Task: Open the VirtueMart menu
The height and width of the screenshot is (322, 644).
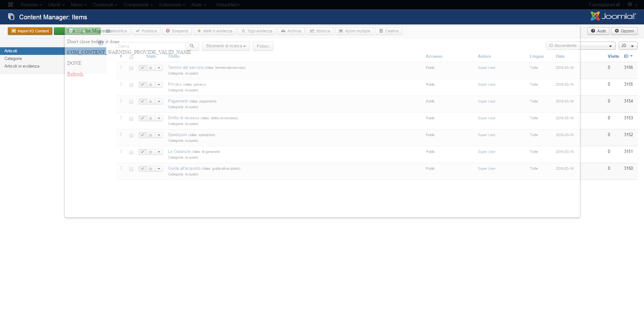Action: [x=228, y=5]
